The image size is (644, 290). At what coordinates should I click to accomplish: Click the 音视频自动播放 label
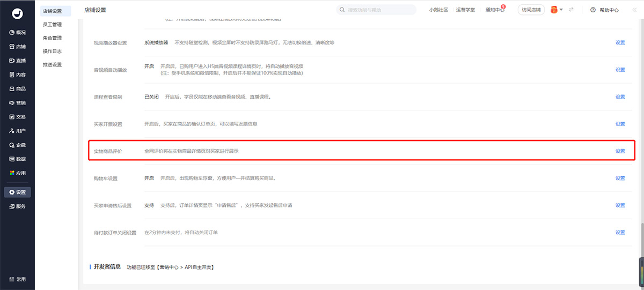111,70
